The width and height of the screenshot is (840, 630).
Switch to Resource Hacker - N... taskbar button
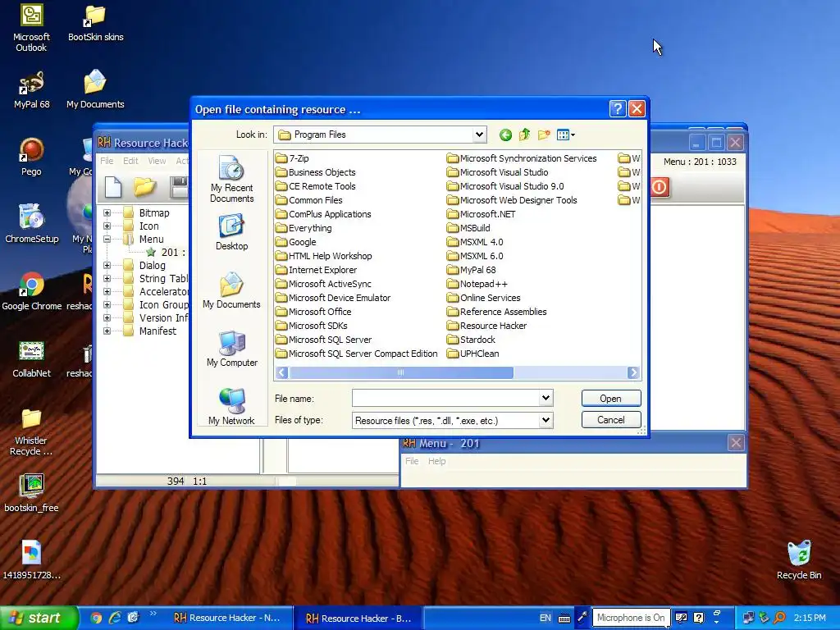(x=229, y=618)
